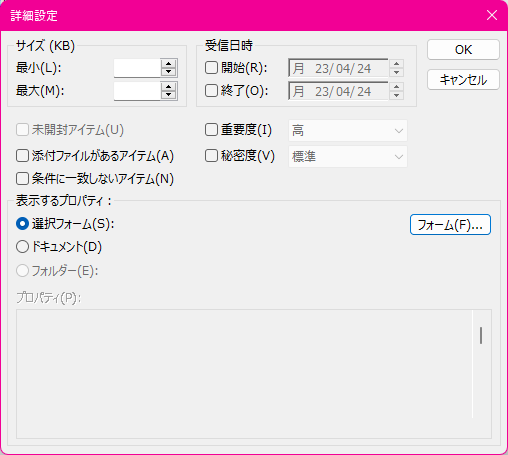The width and height of the screenshot is (508, 455).
Task: Decrease the 最大(M) size spinner value
Action: pyautogui.click(x=169, y=95)
